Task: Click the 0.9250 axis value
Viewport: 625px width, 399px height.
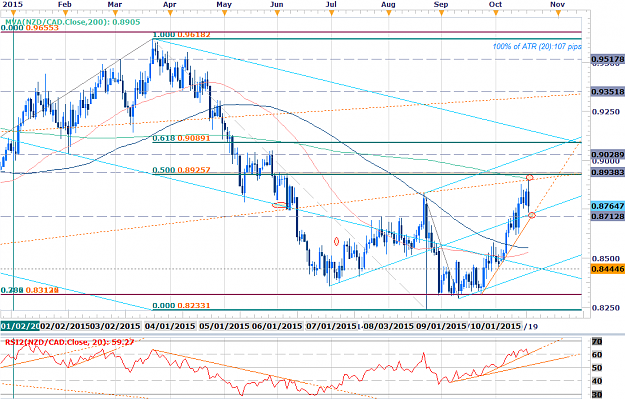Action: [606, 112]
